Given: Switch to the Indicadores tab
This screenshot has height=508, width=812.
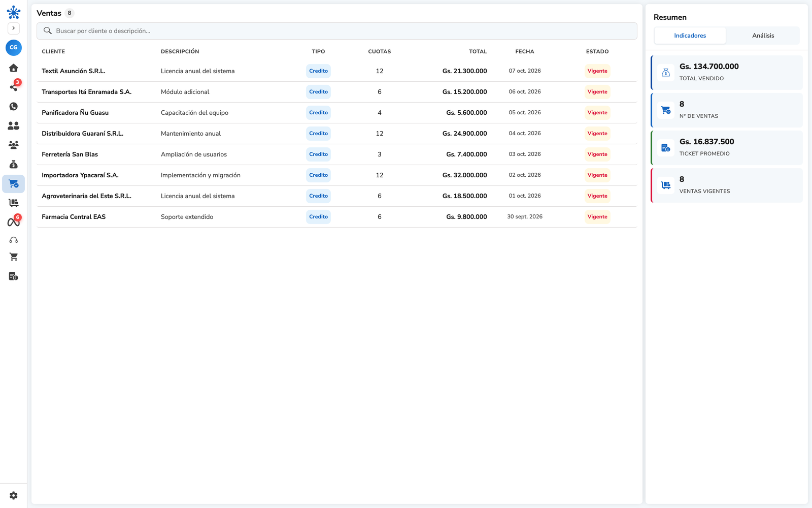Looking at the screenshot, I should [690, 36].
